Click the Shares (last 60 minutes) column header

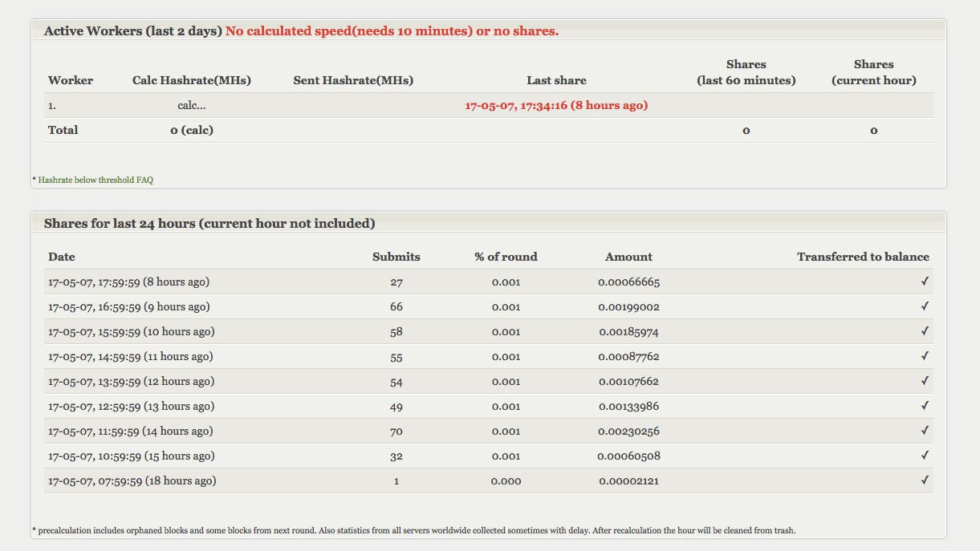[x=746, y=72]
